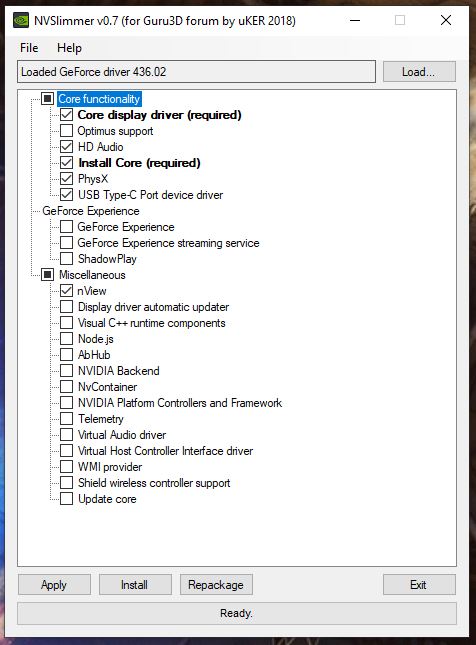The image size is (476, 645).
Task: Enable Shield wireless controller support checkbox
Action: tap(66, 483)
